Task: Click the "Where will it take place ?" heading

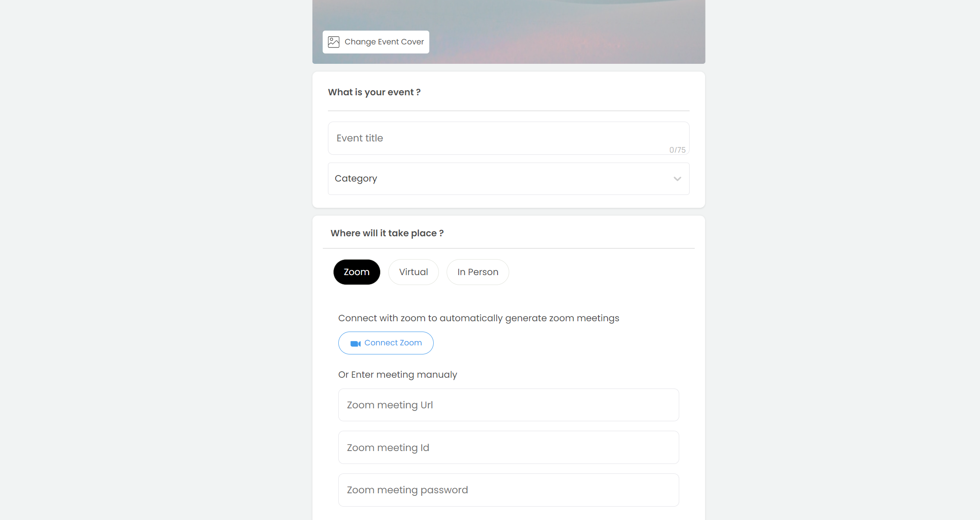Action: pyautogui.click(x=387, y=233)
